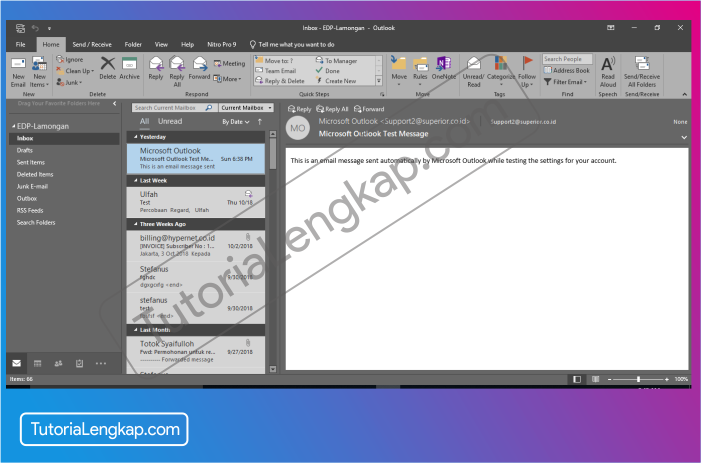Open the File tab
Viewport: 701px width, 463px height.
(21, 44)
